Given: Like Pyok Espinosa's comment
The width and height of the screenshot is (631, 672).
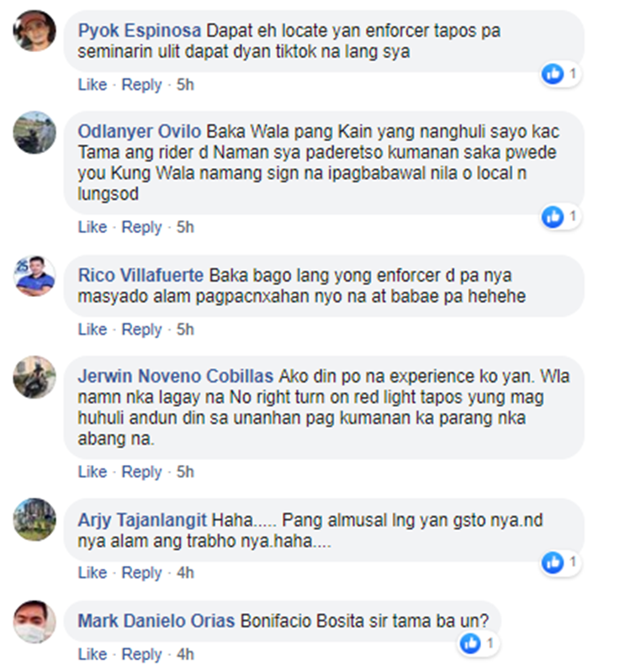Looking at the screenshot, I should click(x=93, y=84).
